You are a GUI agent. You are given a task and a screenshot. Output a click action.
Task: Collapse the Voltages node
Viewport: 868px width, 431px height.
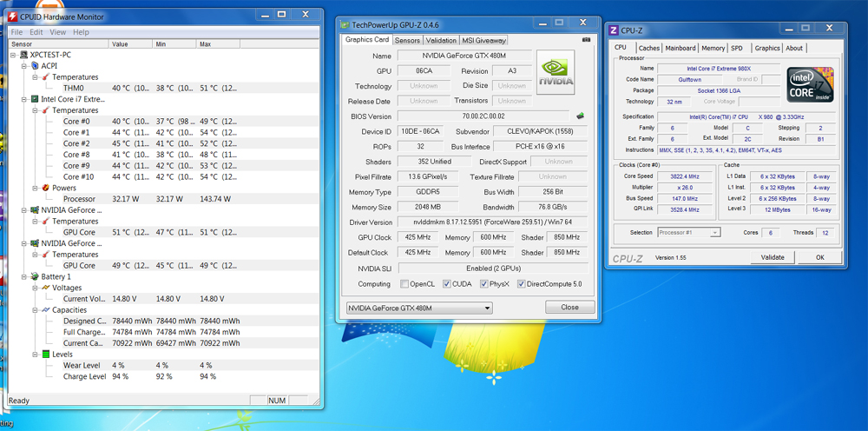(x=35, y=288)
